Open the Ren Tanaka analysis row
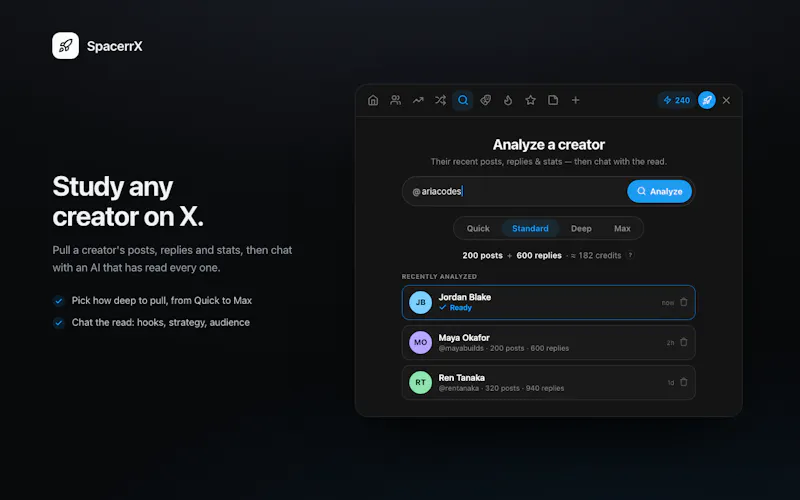 coord(548,382)
